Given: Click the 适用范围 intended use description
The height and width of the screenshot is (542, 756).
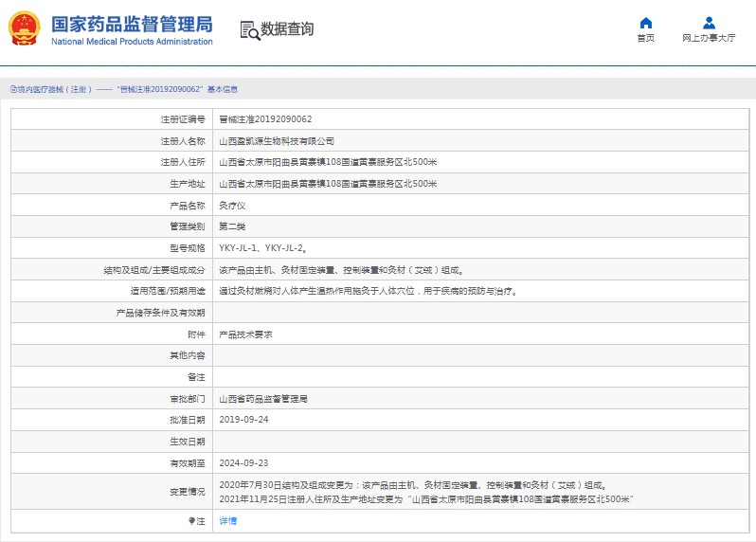Looking at the screenshot, I should point(369,291).
